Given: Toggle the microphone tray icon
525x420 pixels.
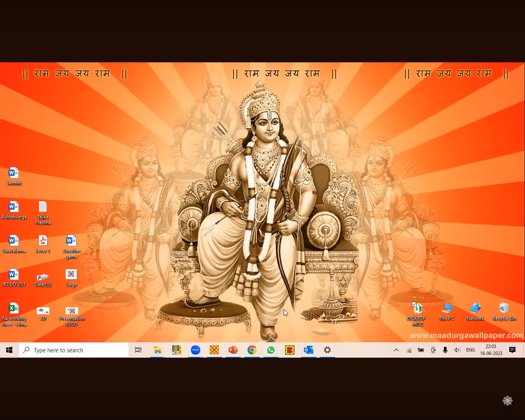Looking at the screenshot, I should 445,350.
